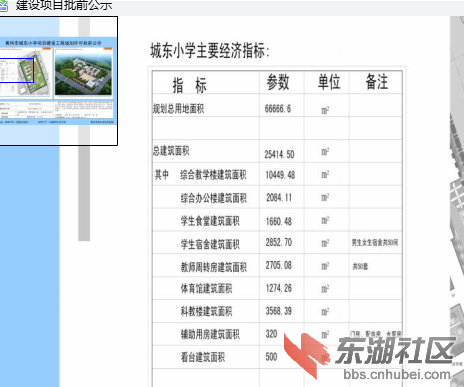Select the 辅助用房建筑面积 cell
Viewport: 464px width, 387px height.
210,334
